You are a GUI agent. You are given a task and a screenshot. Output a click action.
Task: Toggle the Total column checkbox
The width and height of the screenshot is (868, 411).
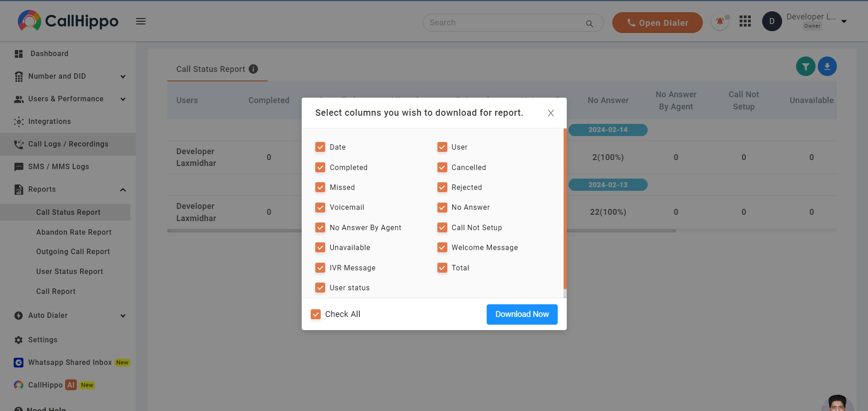442,268
